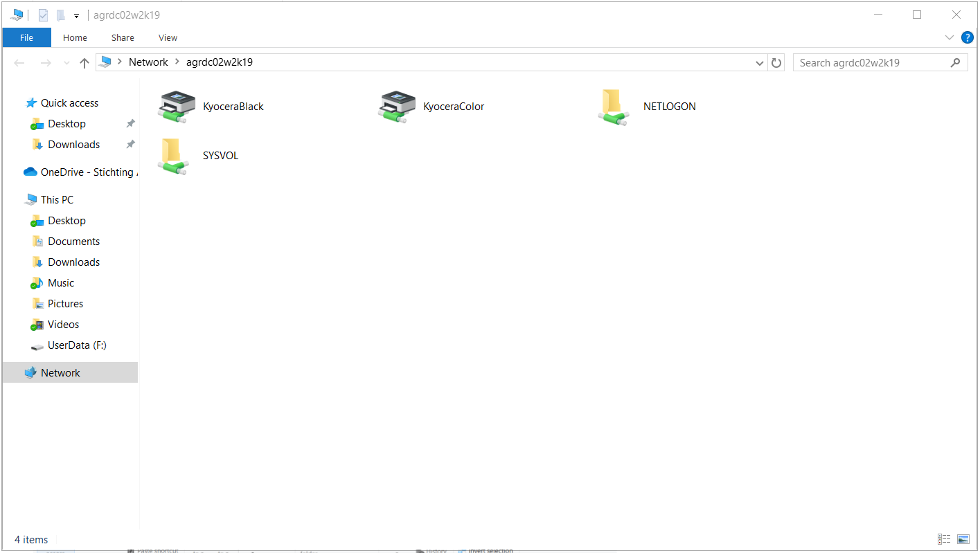Click the Network icon in navigation pane
980x553 pixels.
click(x=30, y=373)
